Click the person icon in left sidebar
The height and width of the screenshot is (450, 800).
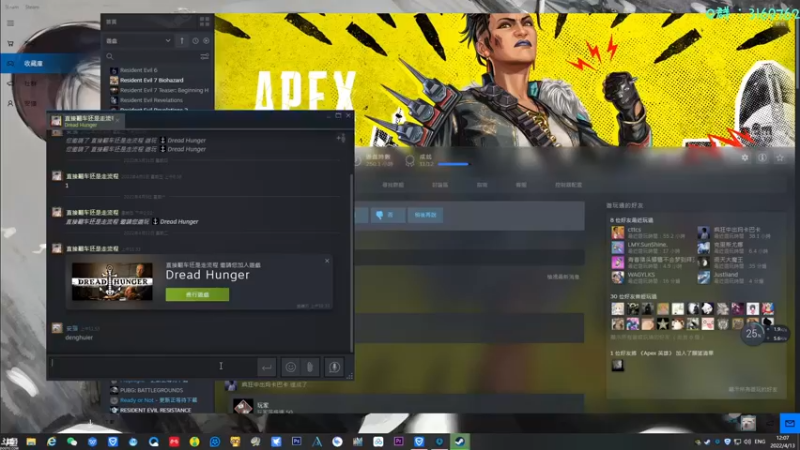(x=10, y=103)
